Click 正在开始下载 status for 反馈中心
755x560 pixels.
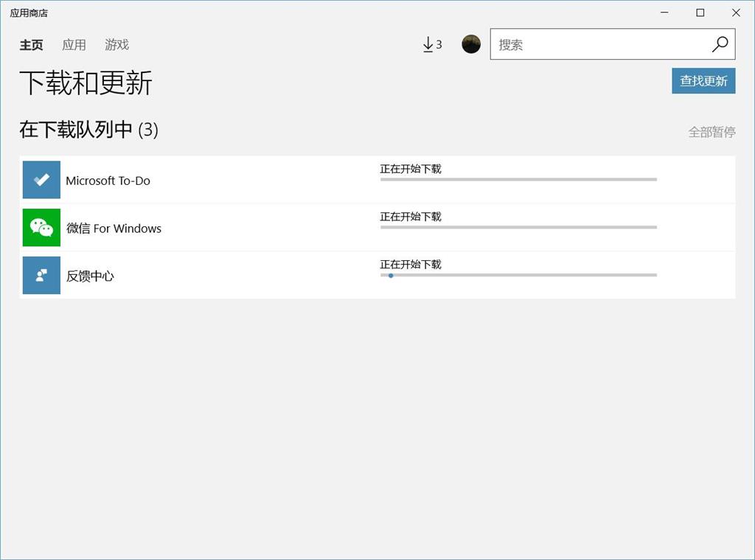tap(411, 264)
